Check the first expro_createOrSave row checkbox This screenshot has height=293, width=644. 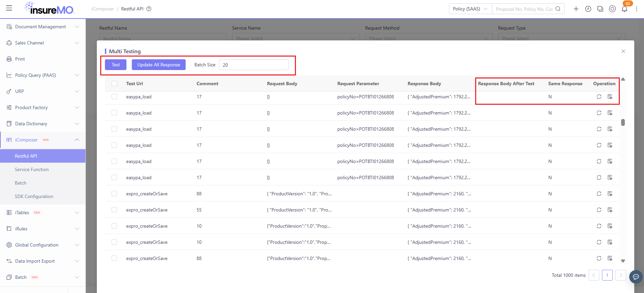114,194
